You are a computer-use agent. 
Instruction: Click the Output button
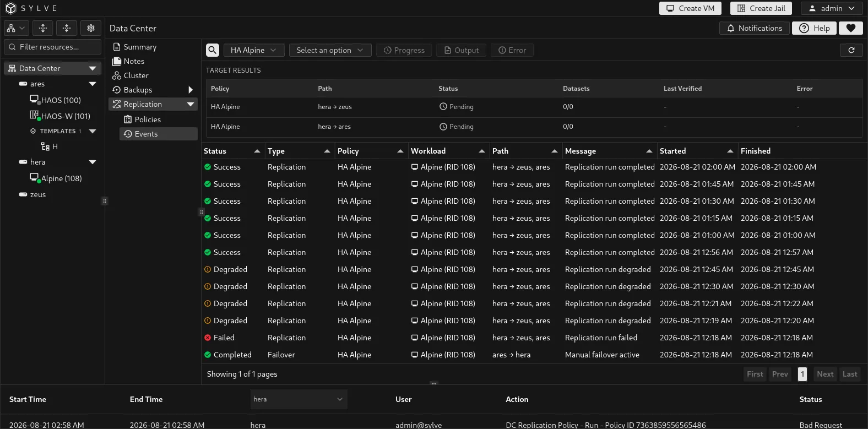[x=462, y=50]
